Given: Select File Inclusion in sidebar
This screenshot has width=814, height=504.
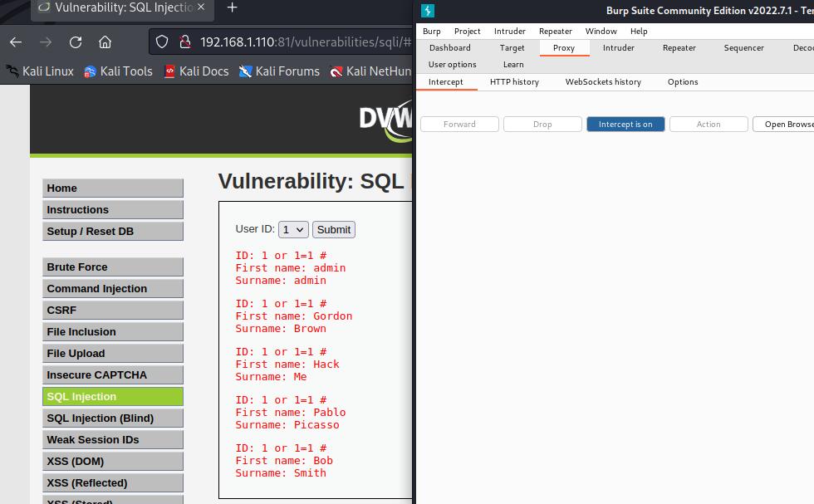Looking at the screenshot, I should 113,331.
